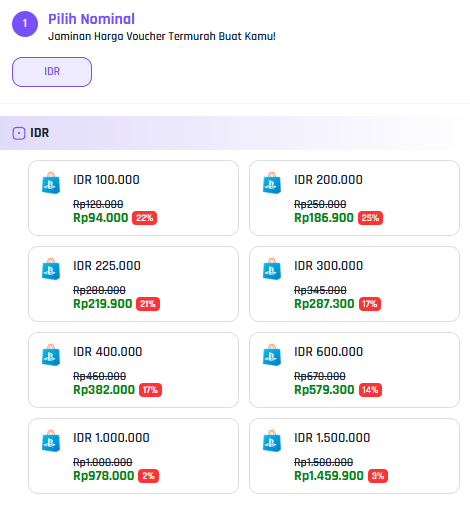Click the Rp382.000 price
This screenshot has width=470, height=506.
click(104, 390)
